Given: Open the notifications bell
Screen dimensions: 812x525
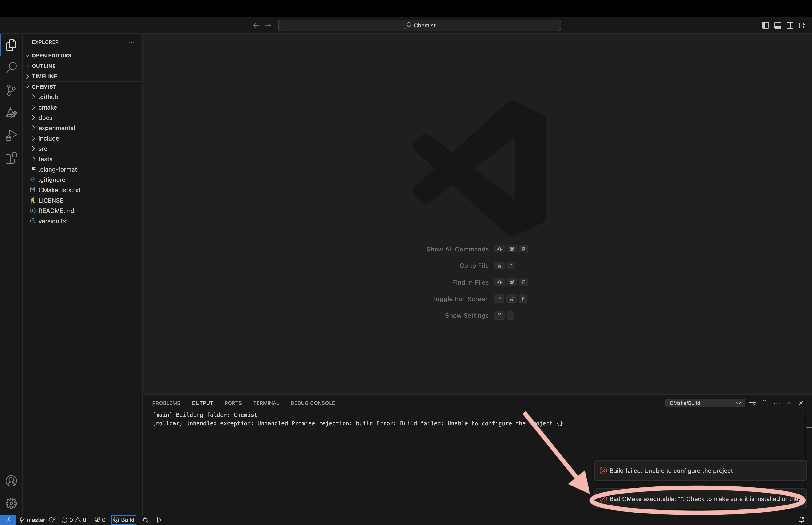Looking at the screenshot, I should [802, 520].
